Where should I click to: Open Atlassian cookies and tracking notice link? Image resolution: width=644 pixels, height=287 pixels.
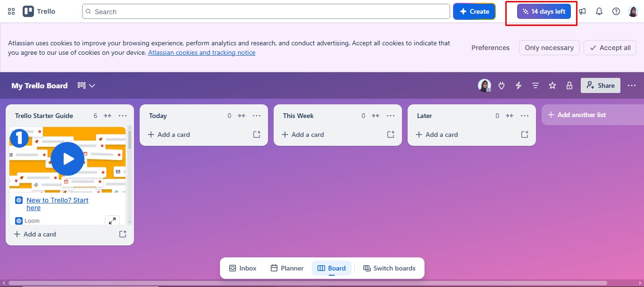201,52
